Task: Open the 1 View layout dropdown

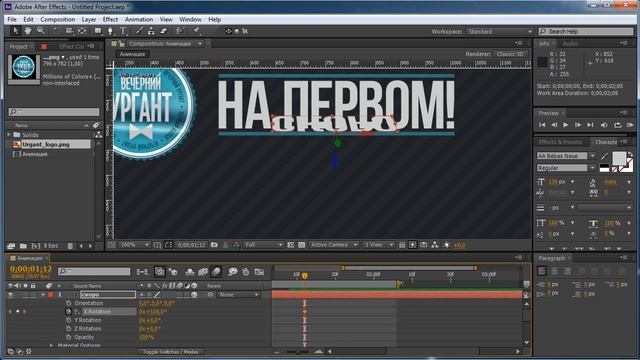Action: [x=379, y=245]
